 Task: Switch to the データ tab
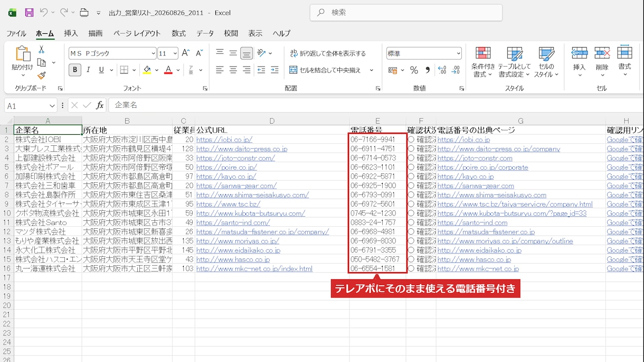[205, 33]
